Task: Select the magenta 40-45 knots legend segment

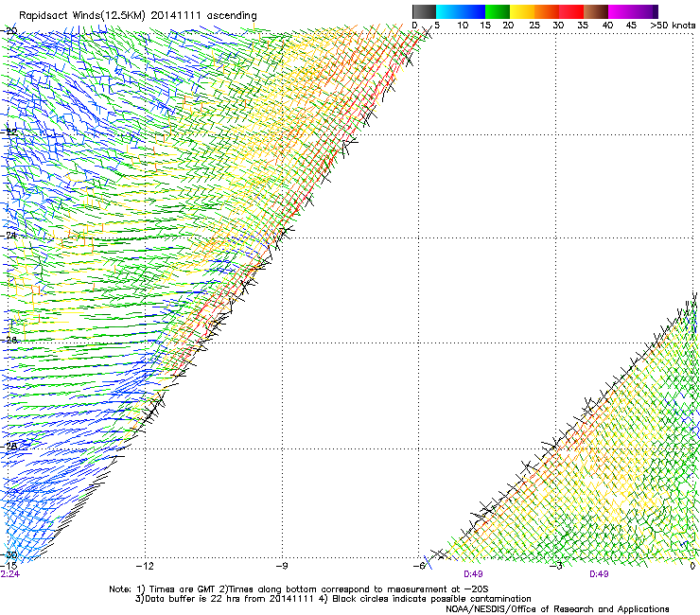Action: coord(621,11)
